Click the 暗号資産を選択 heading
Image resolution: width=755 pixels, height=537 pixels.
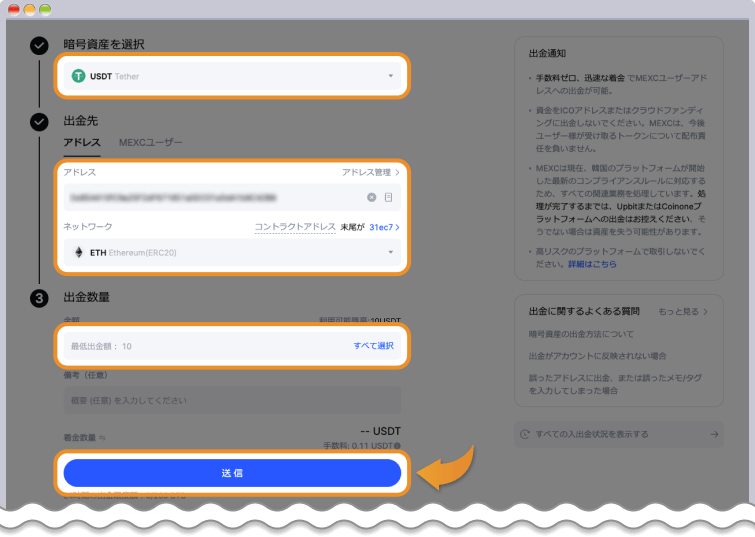(104, 44)
